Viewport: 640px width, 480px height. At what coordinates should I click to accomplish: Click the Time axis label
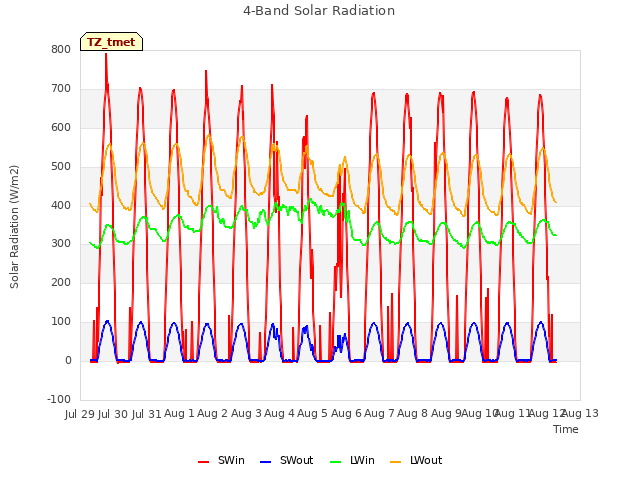pyautogui.click(x=566, y=429)
